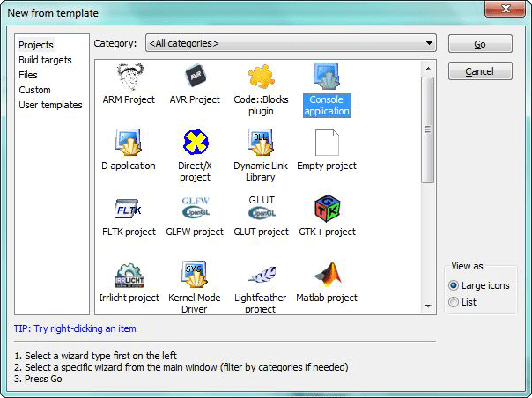Image resolution: width=532 pixels, height=398 pixels.
Task: Choose the Lightfeather project feather icon
Action: (262, 275)
